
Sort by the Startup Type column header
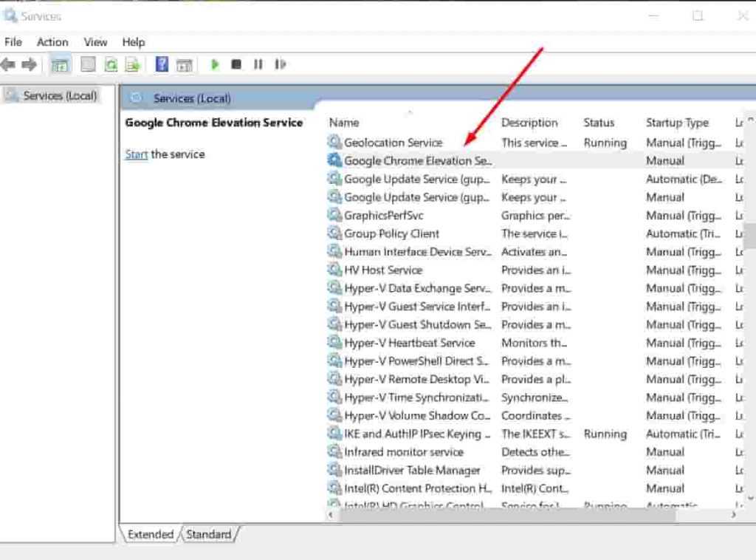(676, 123)
